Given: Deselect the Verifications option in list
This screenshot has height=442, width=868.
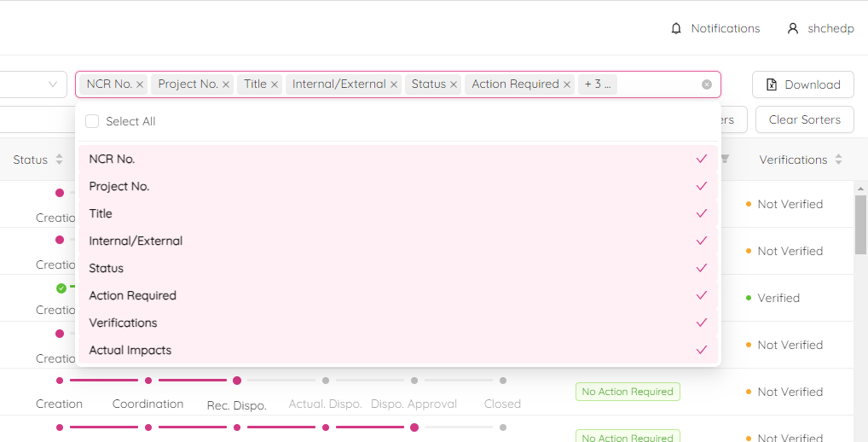Looking at the screenshot, I should coord(397,323).
